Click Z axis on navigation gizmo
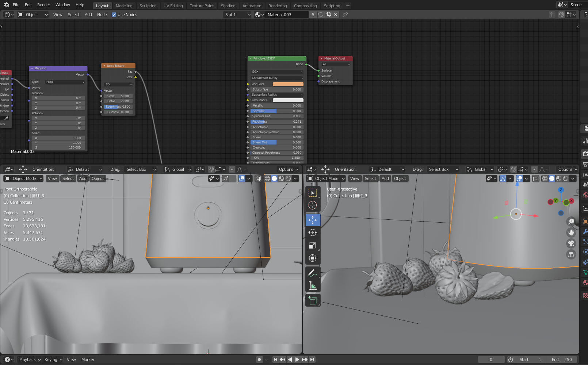 pos(561,190)
